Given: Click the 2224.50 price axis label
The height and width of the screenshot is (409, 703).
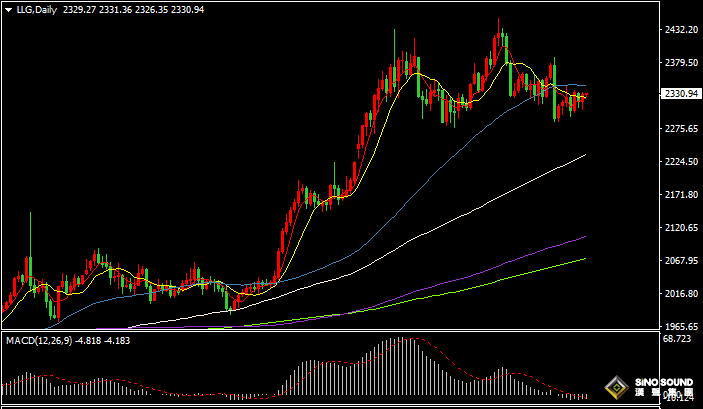Looking at the screenshot, I should (x=680, y=162).
